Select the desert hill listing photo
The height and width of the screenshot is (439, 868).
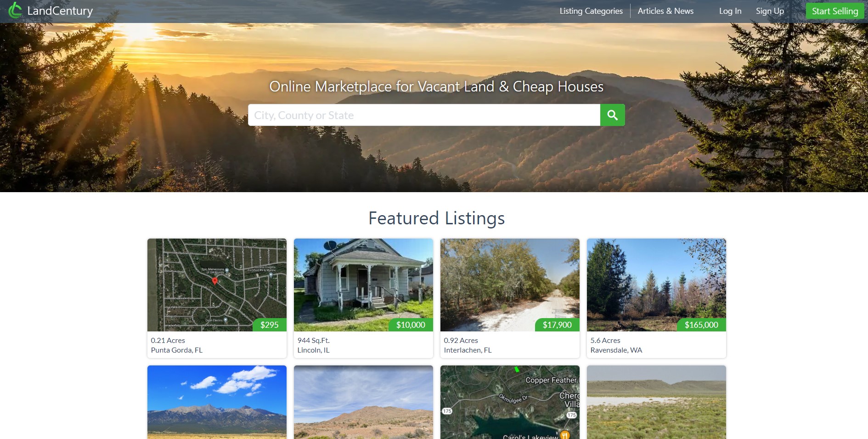click(x=363, y=402)
